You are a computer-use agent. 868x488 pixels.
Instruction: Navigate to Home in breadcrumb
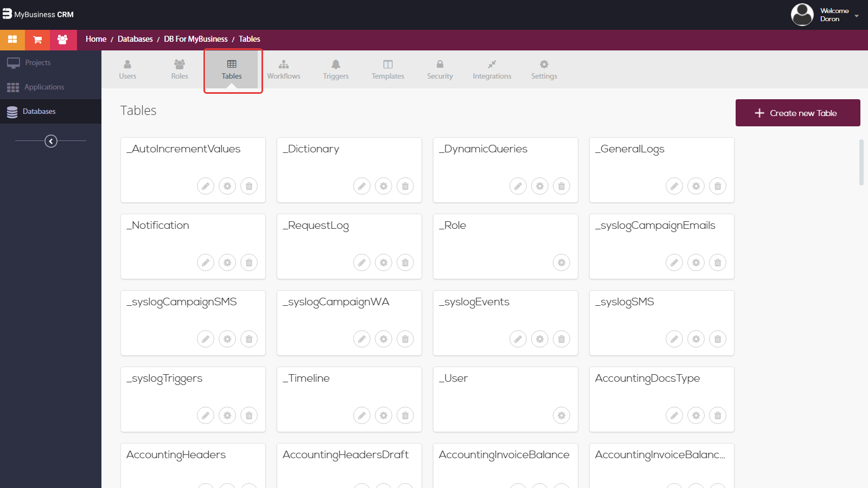[96, 39]
